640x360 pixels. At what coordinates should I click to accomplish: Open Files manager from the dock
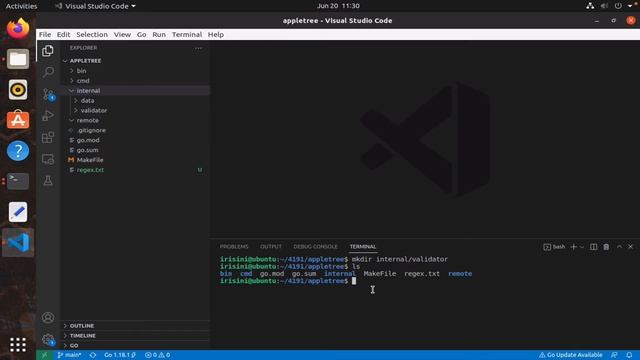click(18, 59)
